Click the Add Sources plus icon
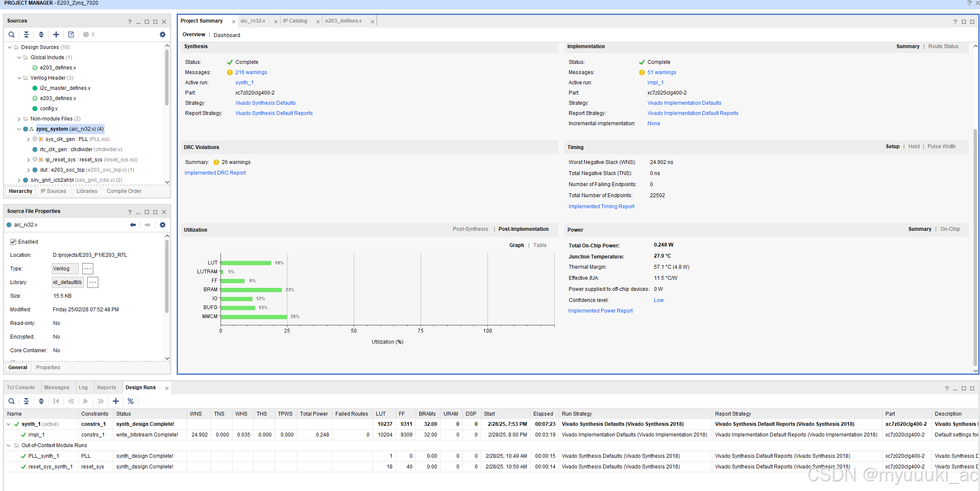The image size is (980, 491). click(x=56, y=34)
